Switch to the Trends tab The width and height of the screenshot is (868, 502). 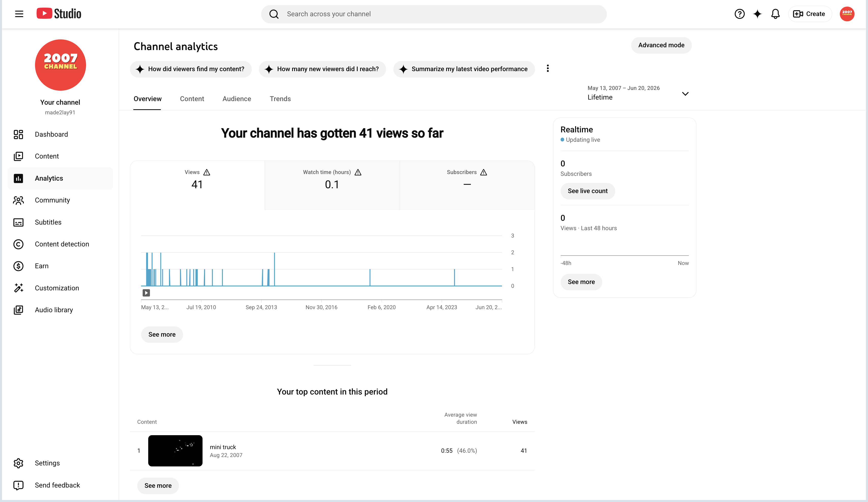pos(280,99)
